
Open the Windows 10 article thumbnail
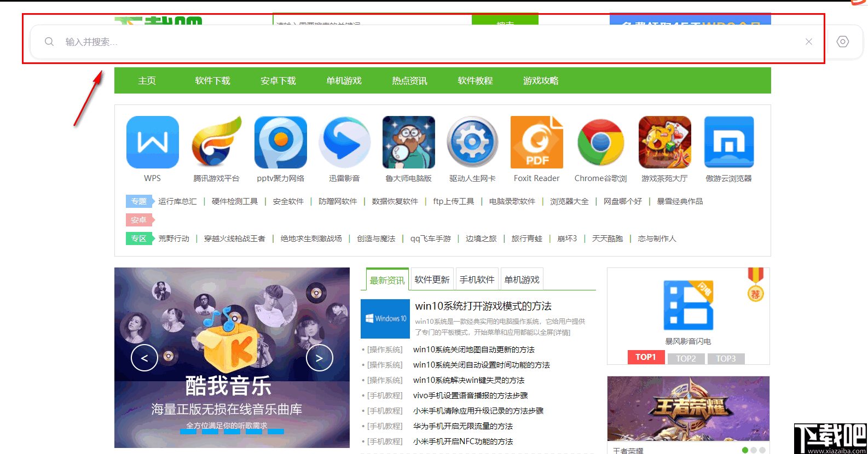click(x=385, y=319)
